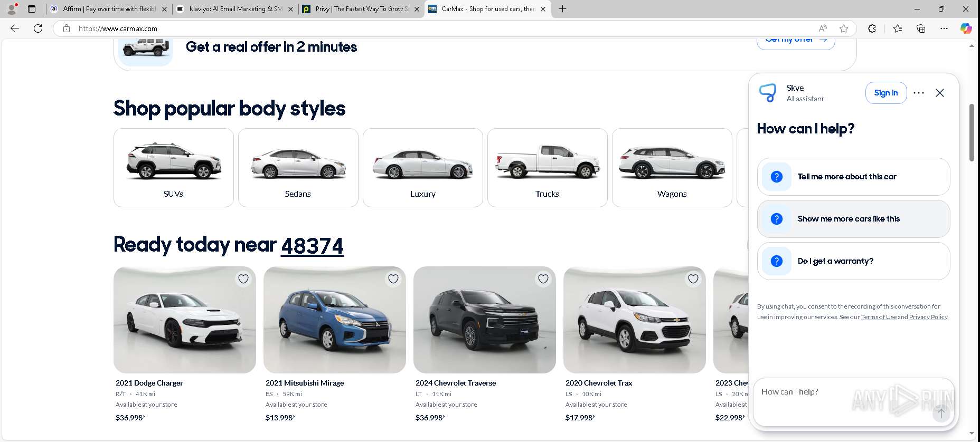Image resolution: width=980 pixels, height=442 pixels.
Task: View site information lock icon
Action: click(x=67, y=28)
